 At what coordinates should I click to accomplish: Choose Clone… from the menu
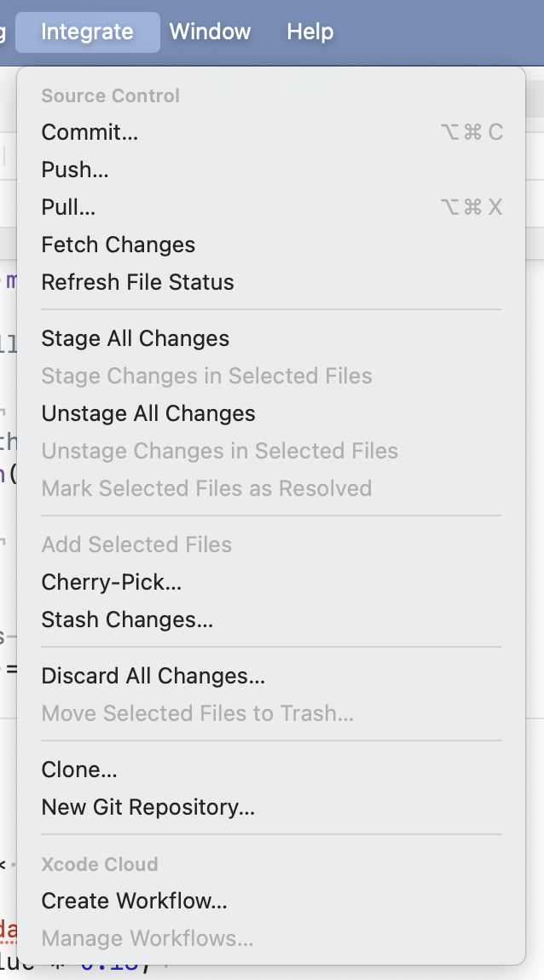coord(79,770)
